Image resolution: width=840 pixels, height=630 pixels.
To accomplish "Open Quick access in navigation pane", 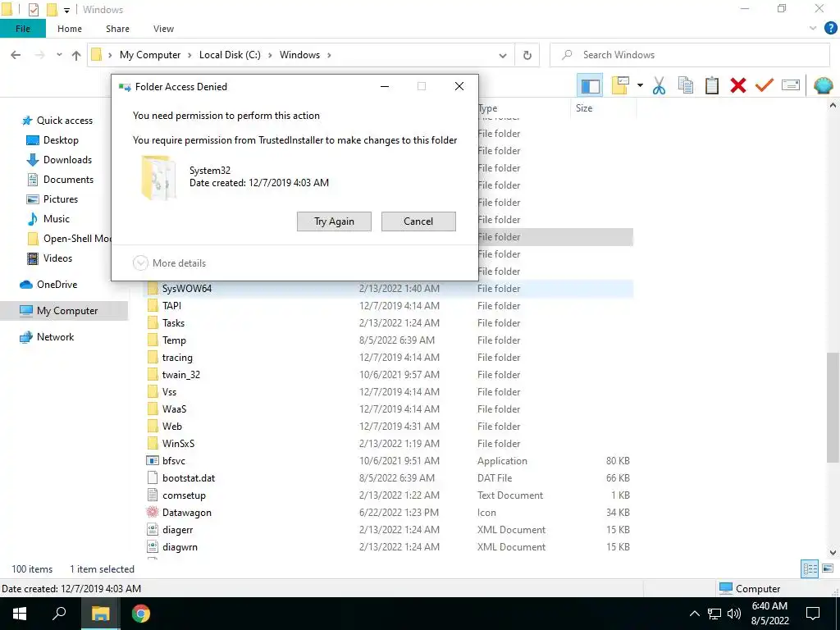I will (64, 121).
